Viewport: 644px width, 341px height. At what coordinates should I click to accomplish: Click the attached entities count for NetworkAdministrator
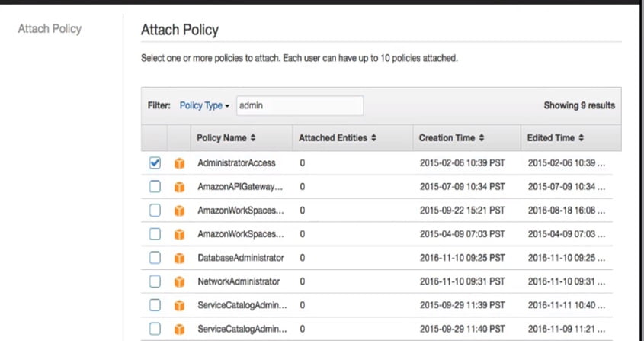coord(303,281)
